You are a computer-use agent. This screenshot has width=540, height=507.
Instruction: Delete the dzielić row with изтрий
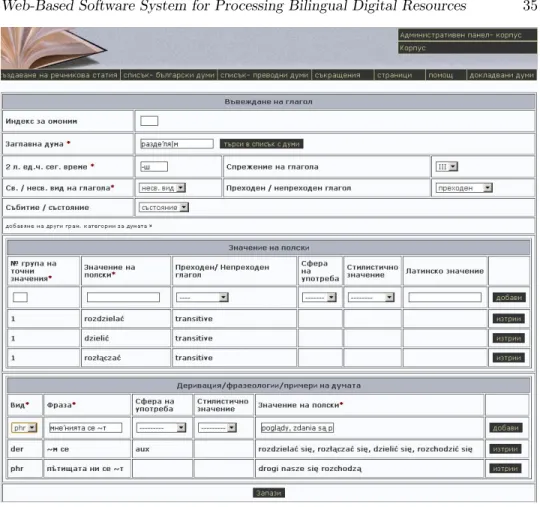509,339
